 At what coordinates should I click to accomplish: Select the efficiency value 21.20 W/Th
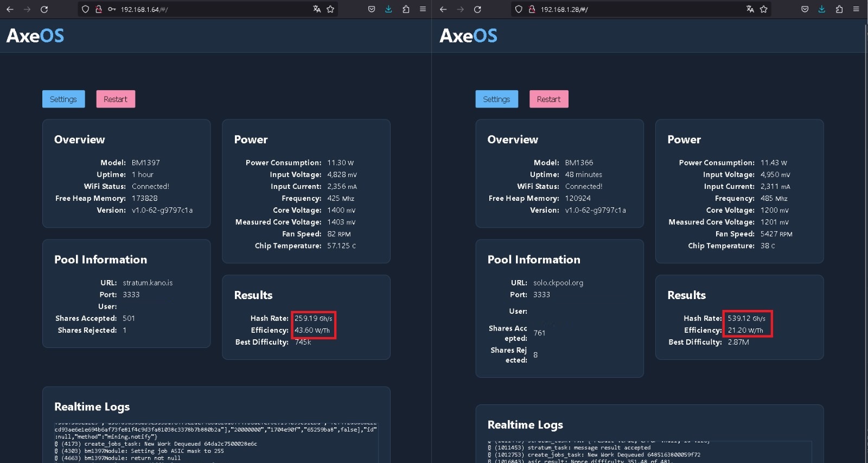pos(745,330)
